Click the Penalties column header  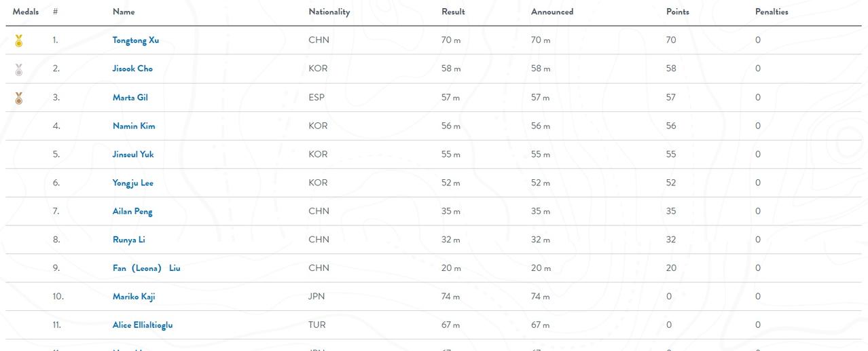(x=772, y=12)
